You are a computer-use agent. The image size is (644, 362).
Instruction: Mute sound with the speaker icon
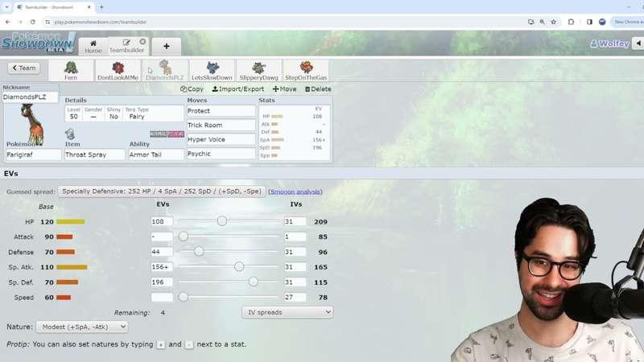coord(638,43)
